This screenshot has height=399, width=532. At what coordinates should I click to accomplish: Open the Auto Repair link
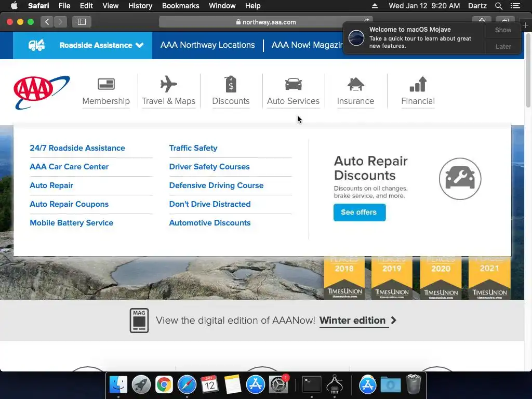[x=51, y=185]
